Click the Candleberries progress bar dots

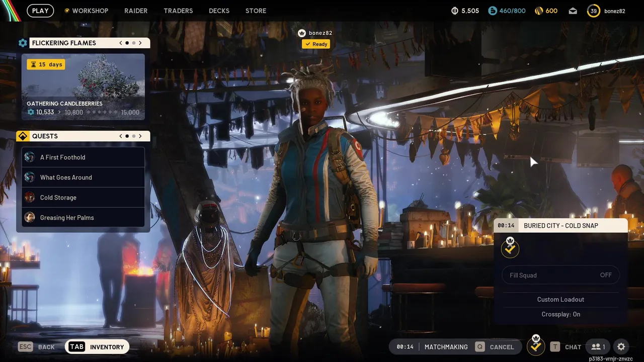click(102, 113)
